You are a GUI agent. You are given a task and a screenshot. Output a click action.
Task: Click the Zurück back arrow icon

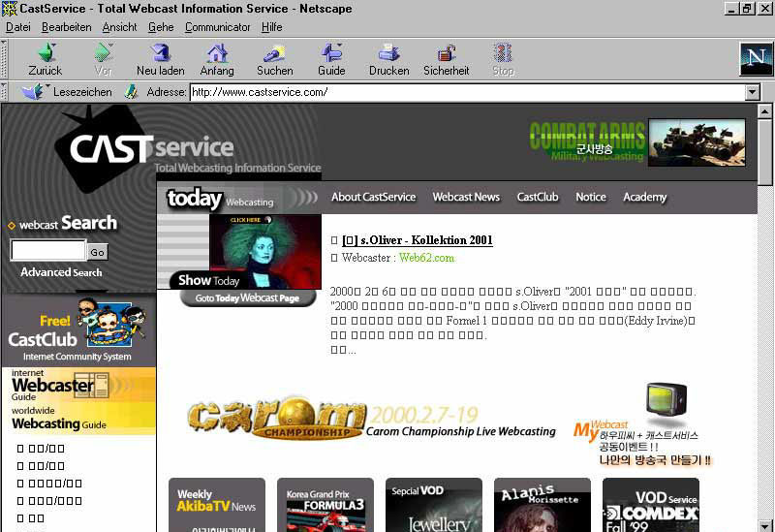pos(46,52)
